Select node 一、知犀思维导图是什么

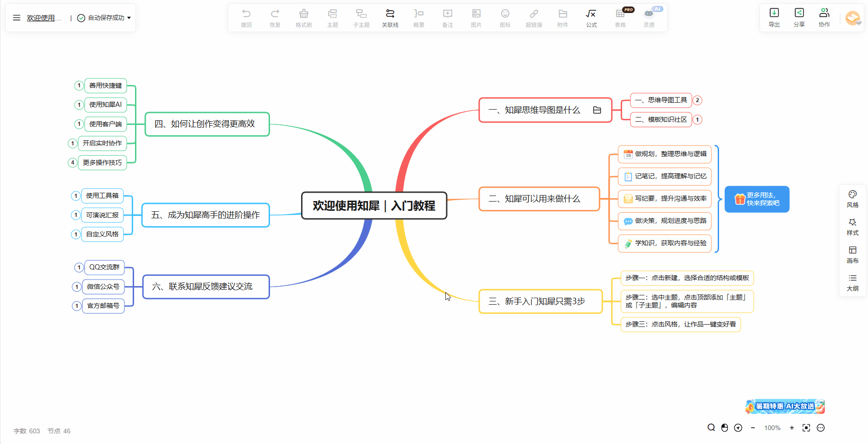point(545,110)
